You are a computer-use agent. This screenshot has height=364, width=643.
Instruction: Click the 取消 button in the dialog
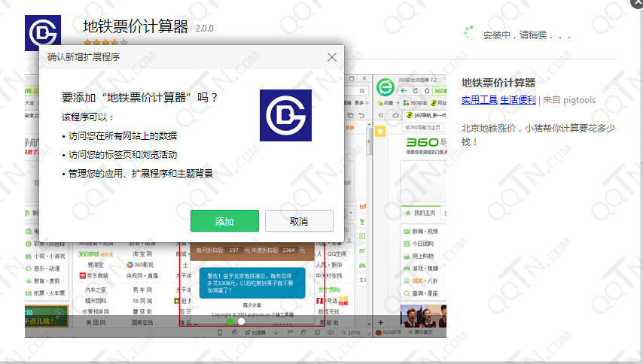pos(298,221)
